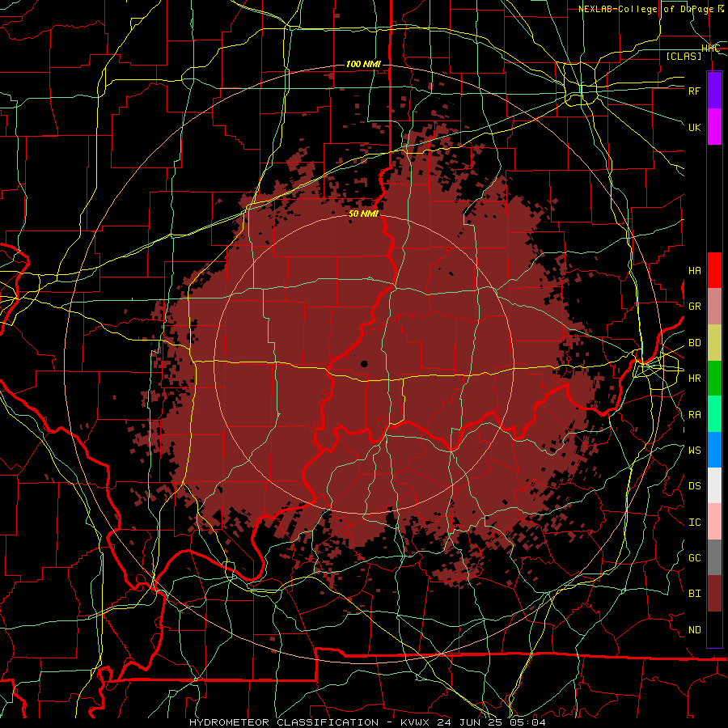This screenshot has width=728, height=728.
Task: Click the RF legend label
Action: point(694,91)
